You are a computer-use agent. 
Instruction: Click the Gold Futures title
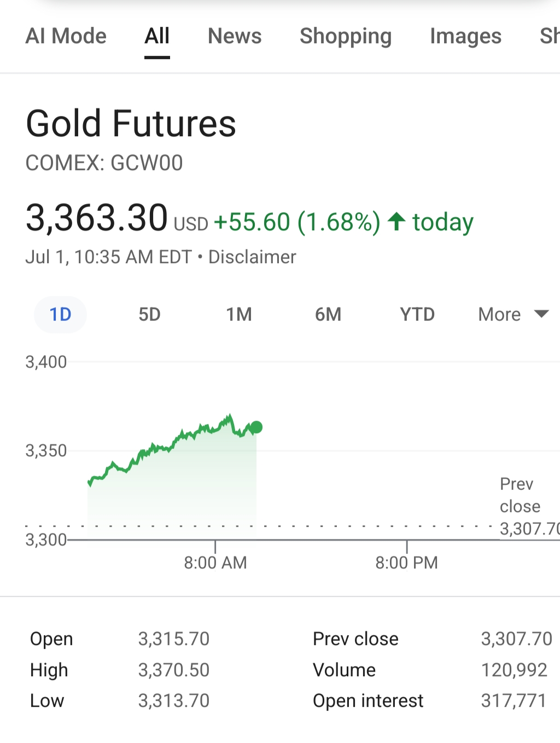pyautogui.click(x=131, y=124)
